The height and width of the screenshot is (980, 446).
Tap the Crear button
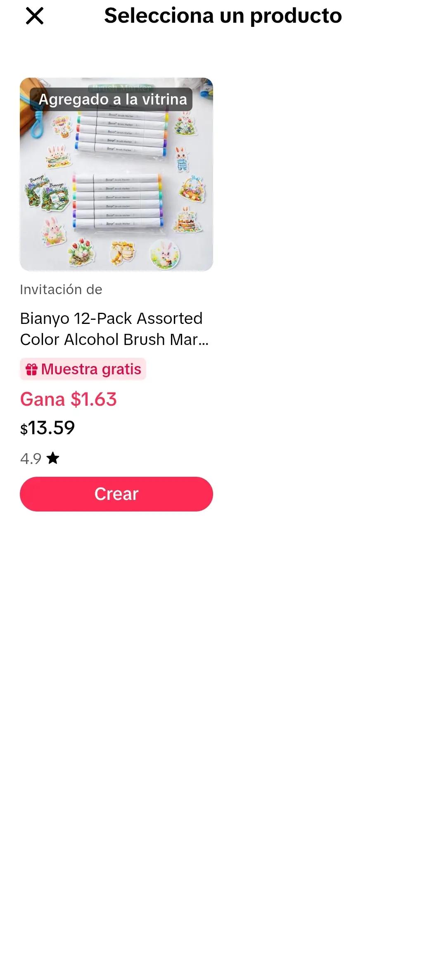[116, 494]
